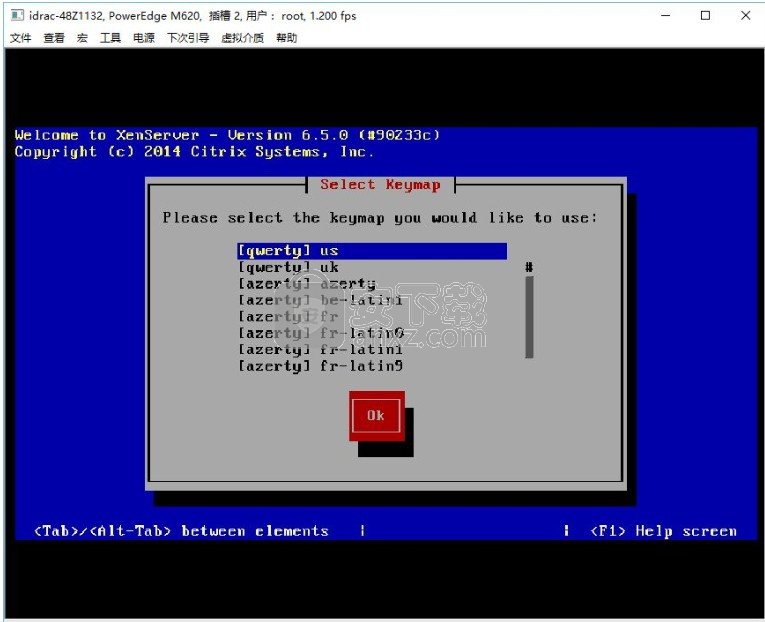Click the keymap list scrollbar track
765x622 pixels.
coord(529,317)
